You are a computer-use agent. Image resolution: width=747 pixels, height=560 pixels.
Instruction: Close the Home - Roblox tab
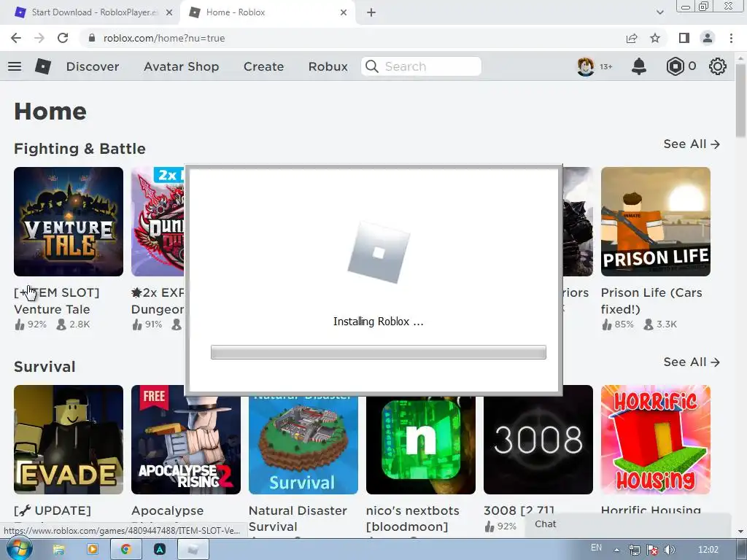pyautogui.click(x=344, y=12)
